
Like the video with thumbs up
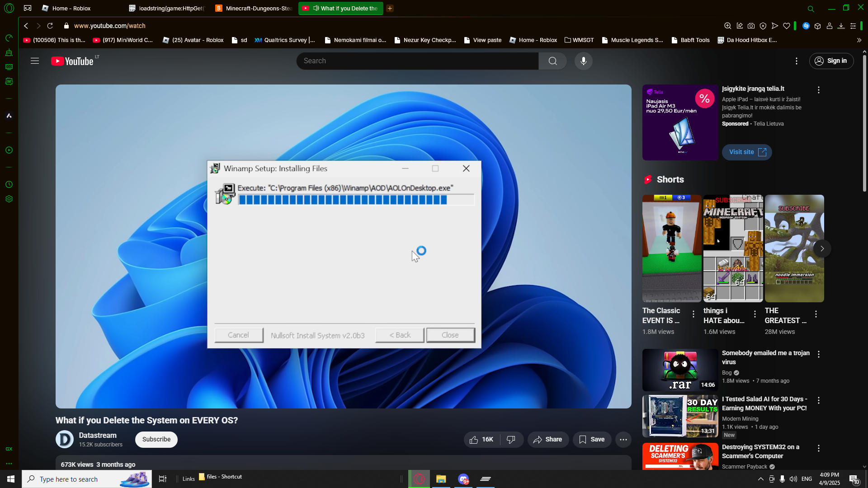click(481, 440)
